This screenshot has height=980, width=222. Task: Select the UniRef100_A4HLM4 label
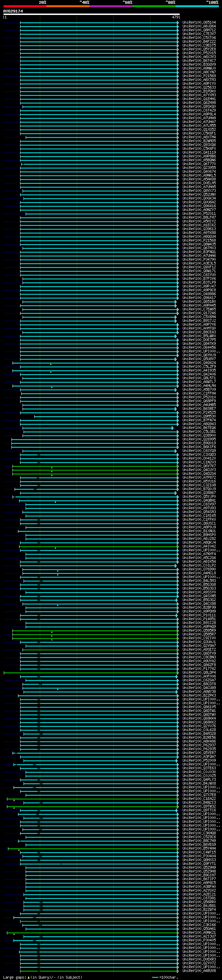(x=199, y=386)
